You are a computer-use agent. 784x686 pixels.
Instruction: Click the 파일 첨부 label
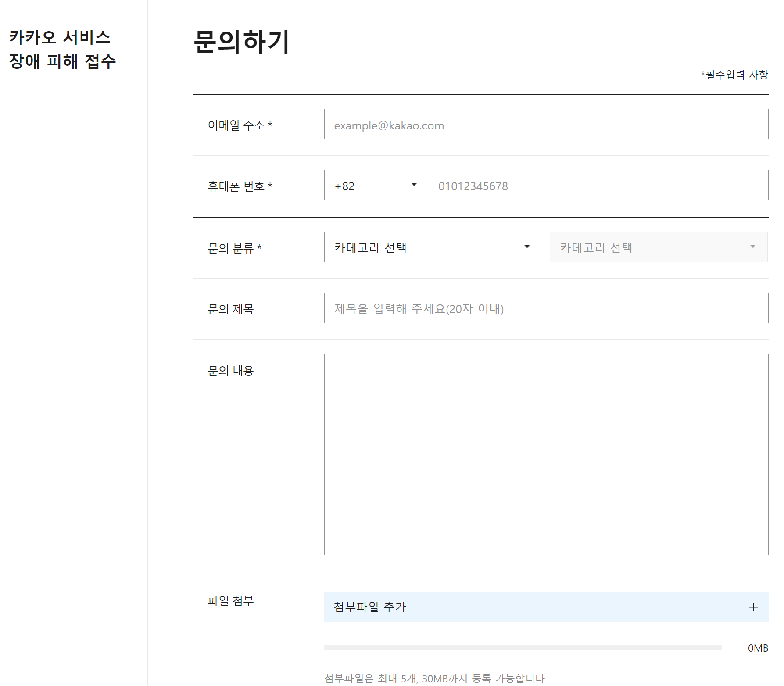coord(231,600)
